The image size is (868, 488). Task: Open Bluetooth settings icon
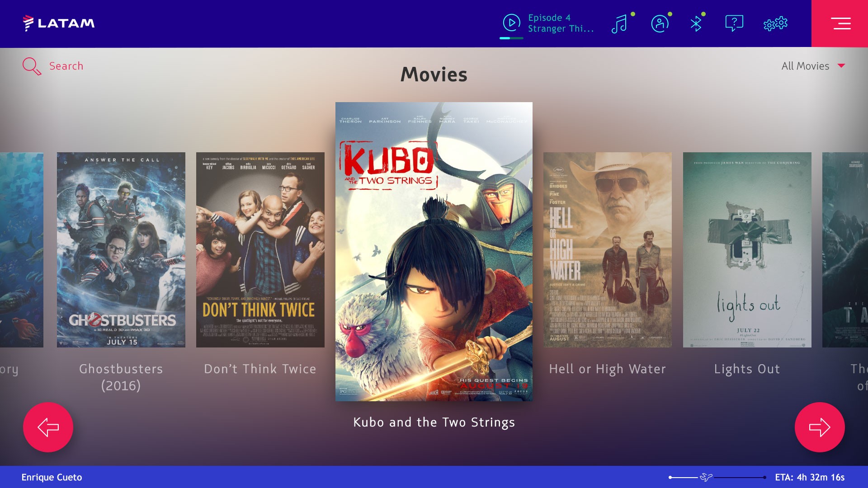[x=696, y=23]
